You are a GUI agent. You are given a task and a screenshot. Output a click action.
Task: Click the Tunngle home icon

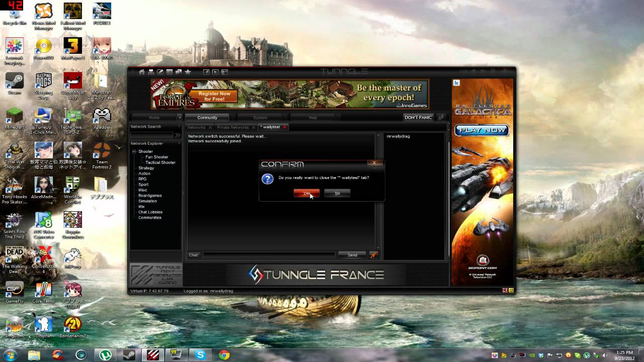coord(142,72)
